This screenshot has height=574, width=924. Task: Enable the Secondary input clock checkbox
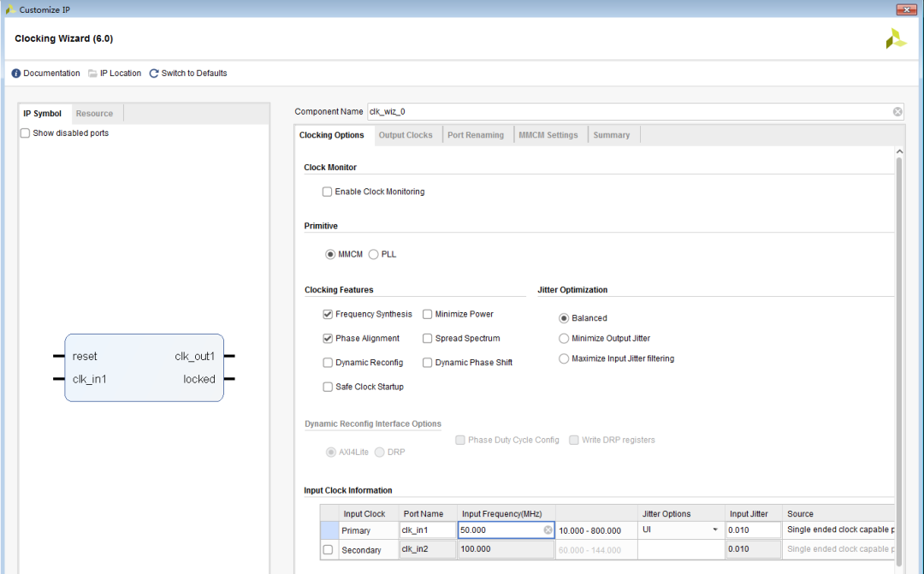click(329, 550)
